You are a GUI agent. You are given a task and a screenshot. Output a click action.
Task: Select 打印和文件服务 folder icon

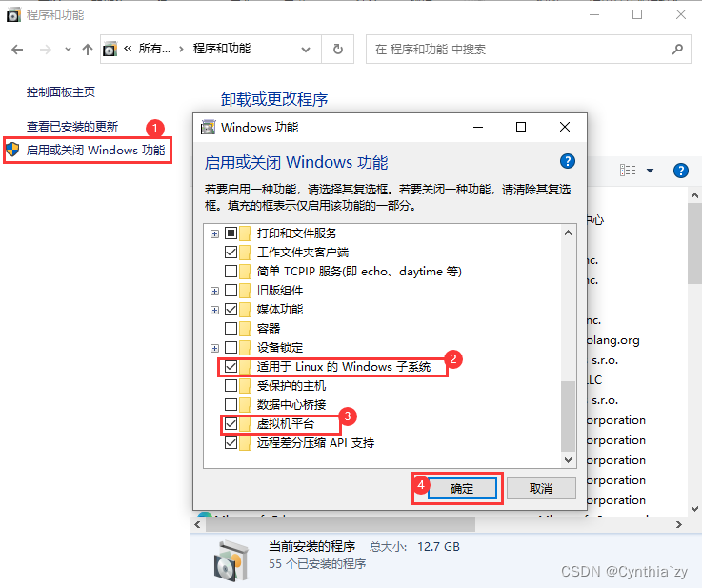click(245, 233)
